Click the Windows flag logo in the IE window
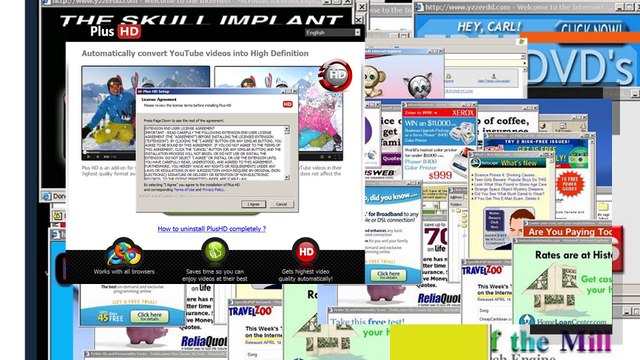The image size is (640, 360). click(x=521, y=42)
